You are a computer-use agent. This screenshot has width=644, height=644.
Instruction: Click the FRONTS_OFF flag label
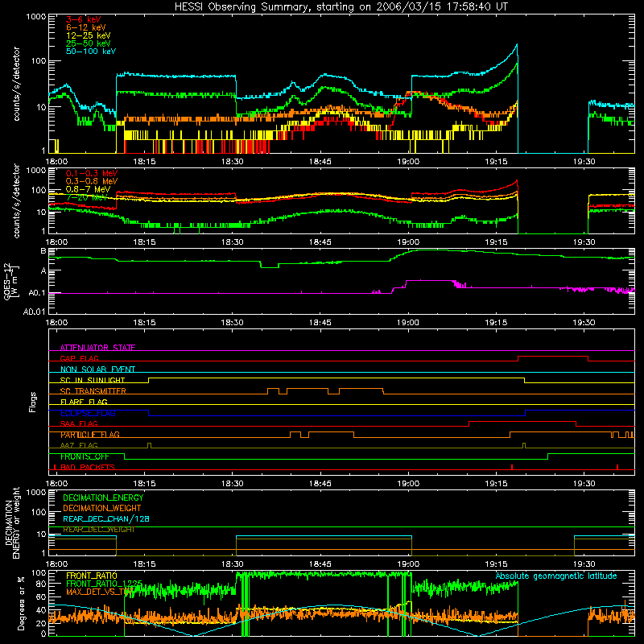click(x=85, y=456)
